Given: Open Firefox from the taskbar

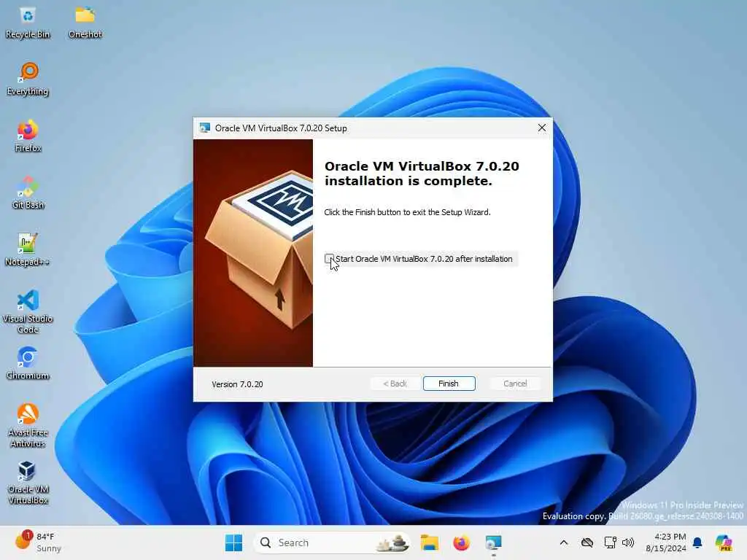Looking at the screenshot, I should pyautogui.click(x=461, y=542).
